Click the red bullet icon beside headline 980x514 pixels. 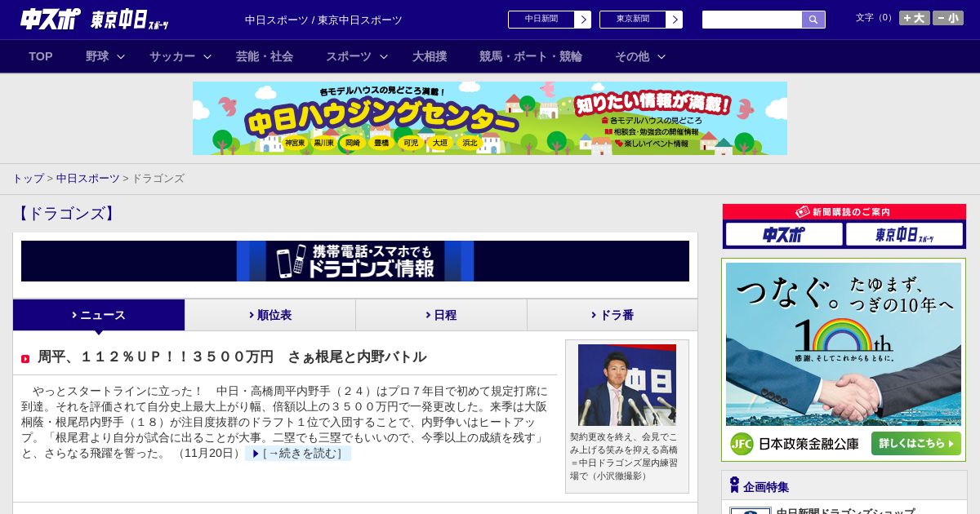coord(25,359)
